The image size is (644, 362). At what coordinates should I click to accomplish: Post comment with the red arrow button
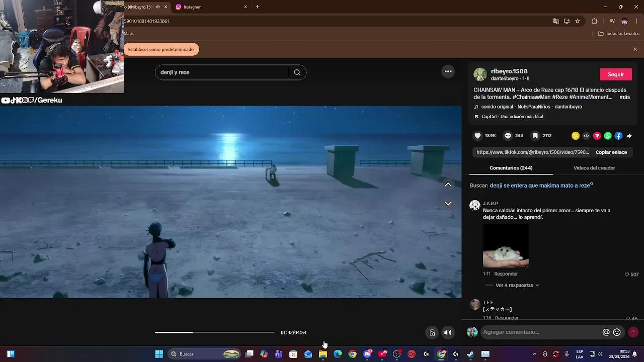coord(633,332)
